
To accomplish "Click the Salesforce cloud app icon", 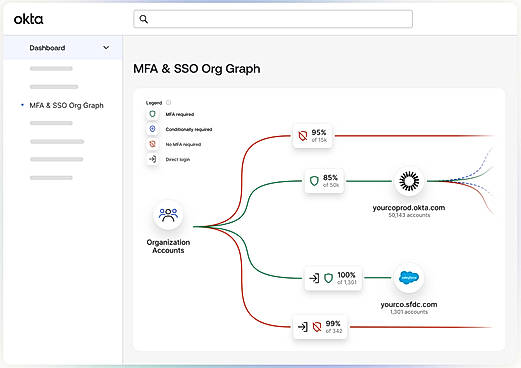I will coord(409,278).
